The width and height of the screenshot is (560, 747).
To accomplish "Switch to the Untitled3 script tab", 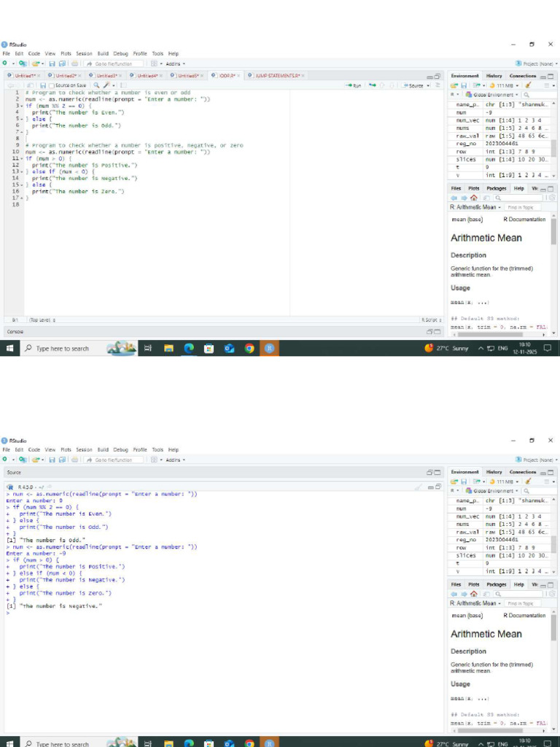I will 106,75.
